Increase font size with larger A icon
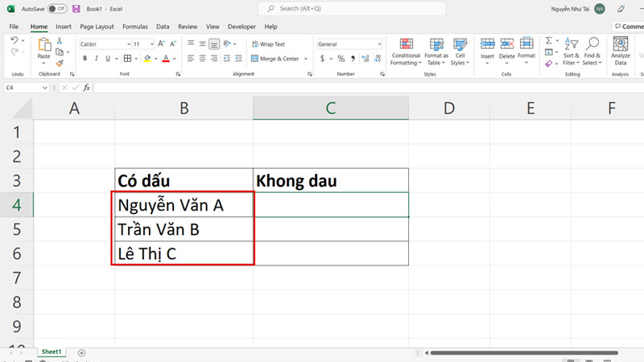The image size is (644, 362). pos(161,44)
